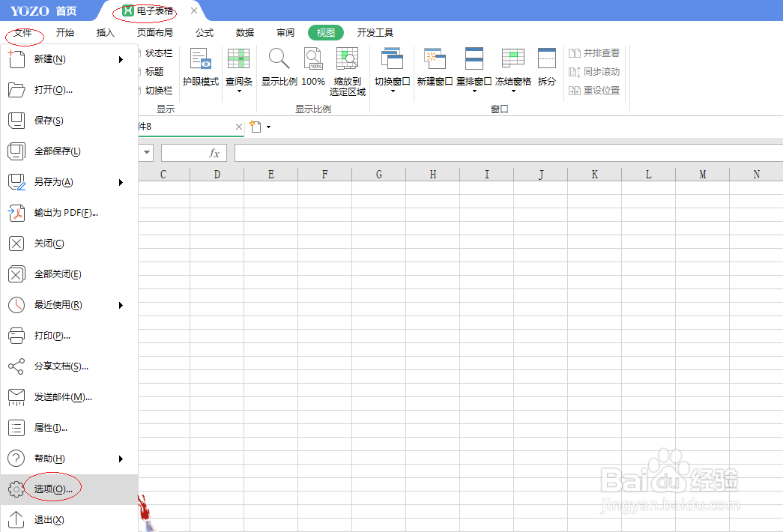Screen dimensions: 783x532
Task: Open the new document dropdown arrow
Action: pos(269,127)
